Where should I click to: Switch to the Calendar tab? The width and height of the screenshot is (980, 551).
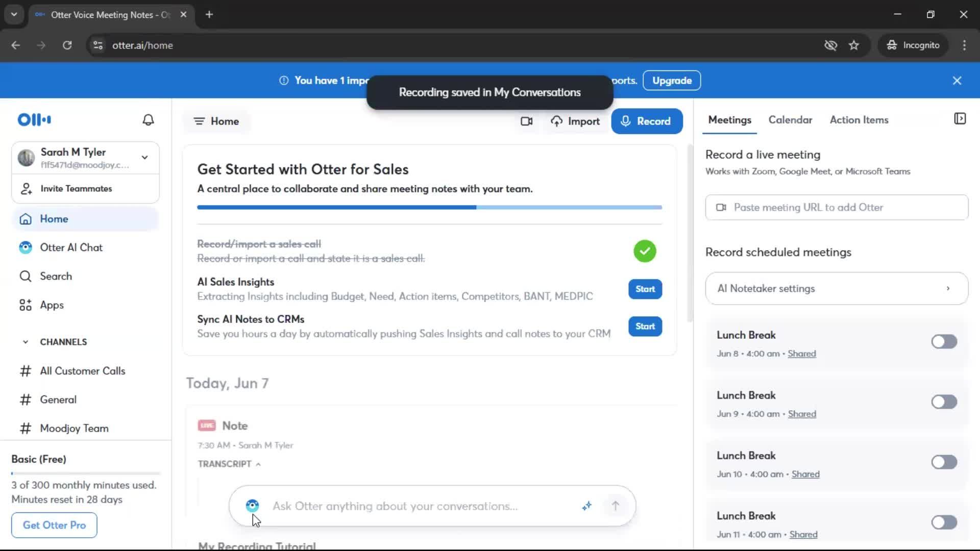click(x=790, y=120)
